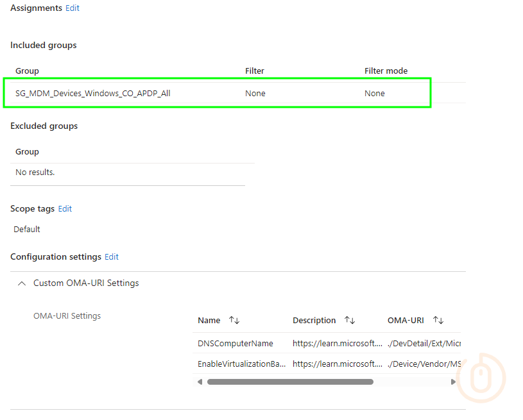Click the orange mouse watermark icon
The width and height of the screenshot is (523, 420).
[x=481, y=378]
